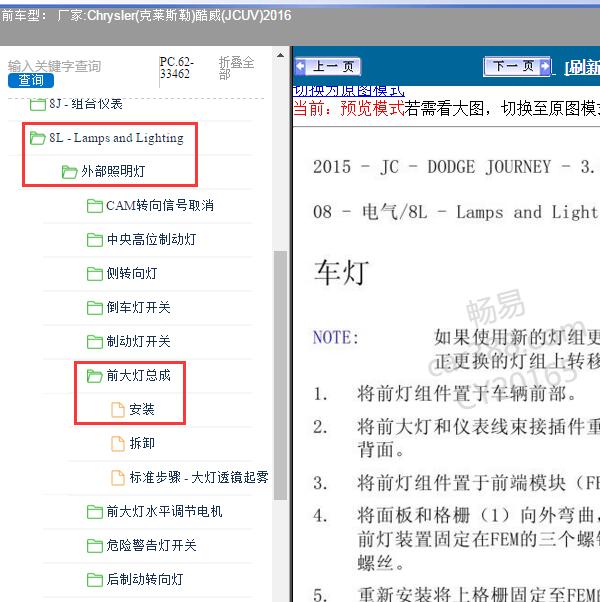This screenshot has height=602, width=600.
Task: Collapse the 8L - Lamps and Lighting node
Action: point(116,138)
